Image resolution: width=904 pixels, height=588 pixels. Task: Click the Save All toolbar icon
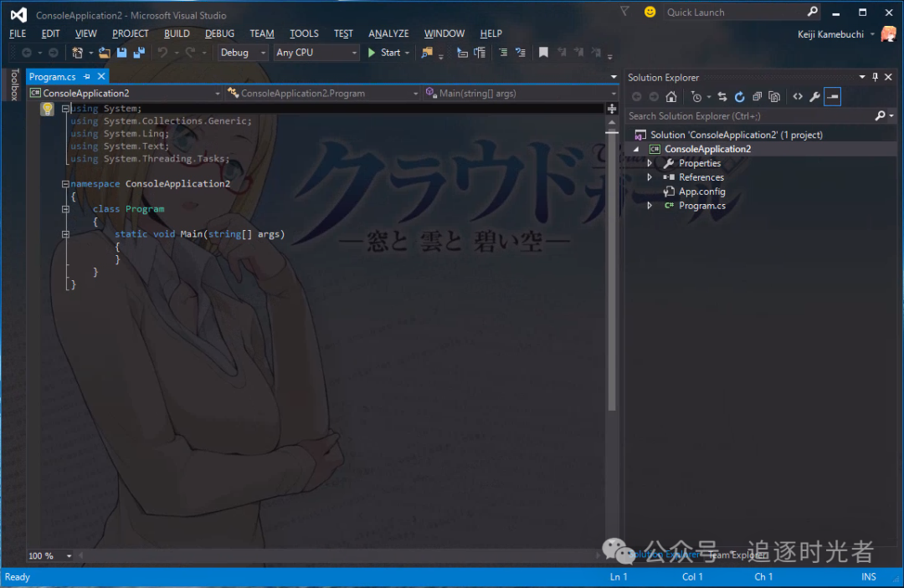pos(138,53)
